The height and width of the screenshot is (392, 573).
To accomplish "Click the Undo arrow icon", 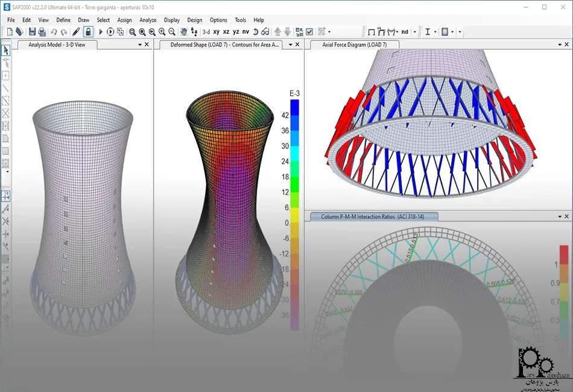I will 54,31.
